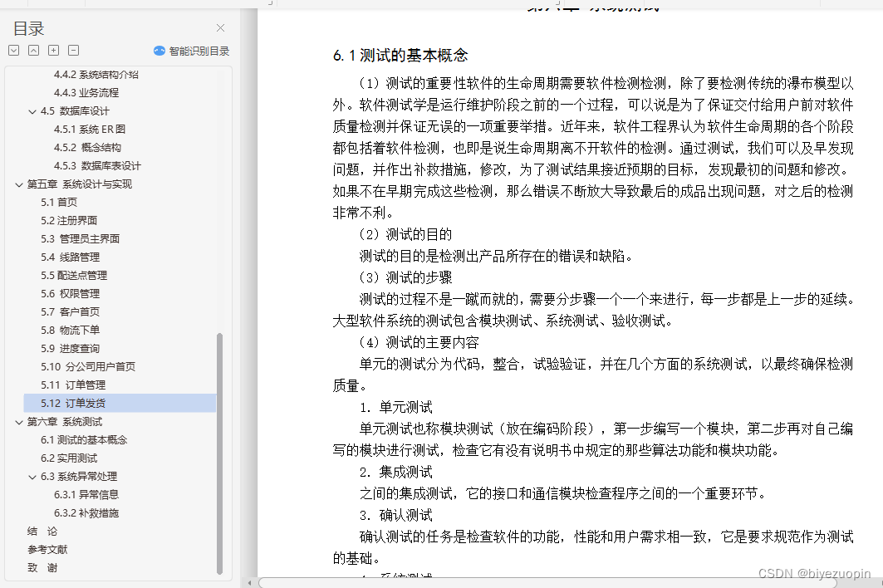Screen dimensions: 883x588
Task: Click the 2. 集成测试 line
Action: point(396,472)
